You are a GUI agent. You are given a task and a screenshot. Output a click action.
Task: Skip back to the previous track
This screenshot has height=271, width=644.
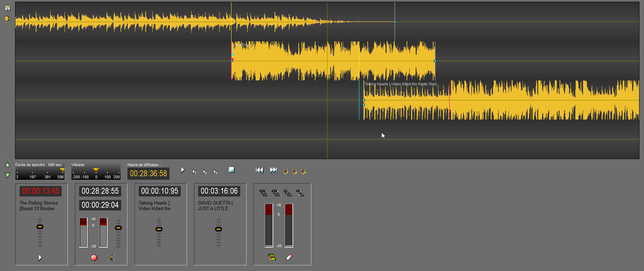pos(259,170)
